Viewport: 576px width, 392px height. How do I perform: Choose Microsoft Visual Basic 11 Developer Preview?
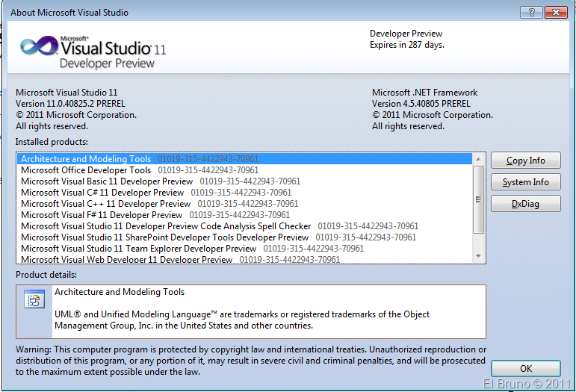tap(107, 181)
